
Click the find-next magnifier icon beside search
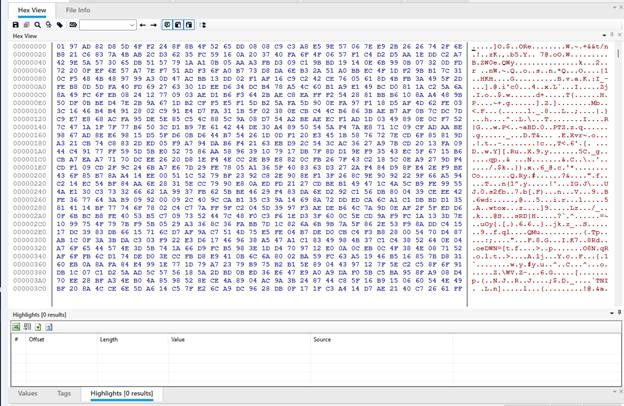(49, 25)
